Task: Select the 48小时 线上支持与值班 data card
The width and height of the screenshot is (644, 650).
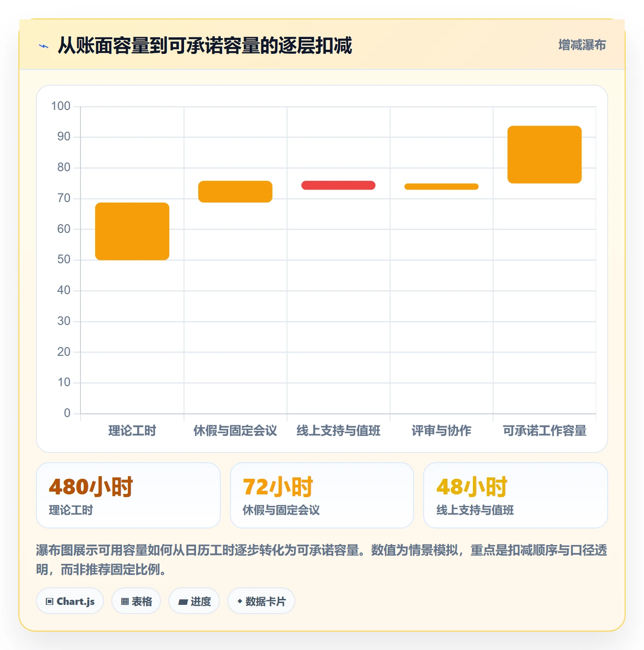Action: [516, 495]
